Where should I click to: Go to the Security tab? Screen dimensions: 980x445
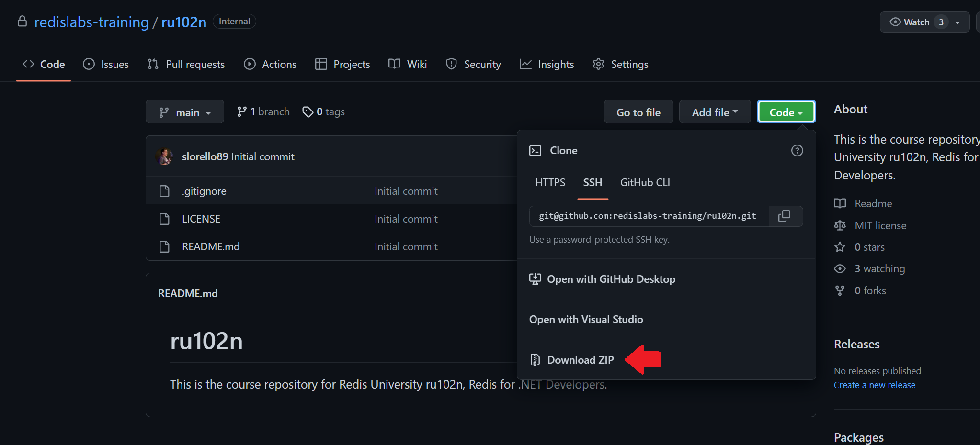pyautogui.click(x=473, y=64)
